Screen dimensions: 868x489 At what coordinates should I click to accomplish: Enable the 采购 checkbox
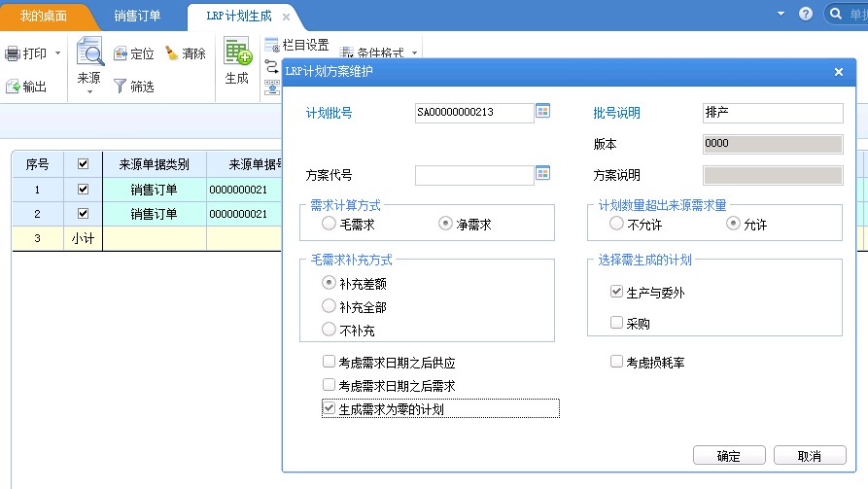(616, 323)
